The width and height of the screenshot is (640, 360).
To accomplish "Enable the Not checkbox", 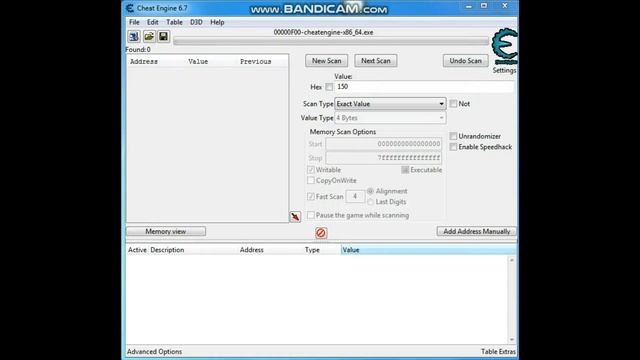I will point(453,104).
